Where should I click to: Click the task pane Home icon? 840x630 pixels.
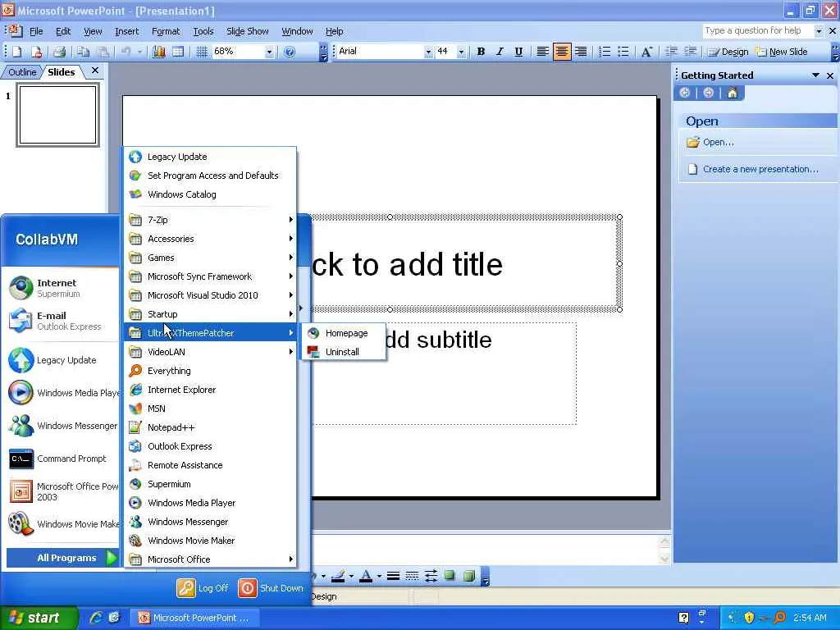733,93
